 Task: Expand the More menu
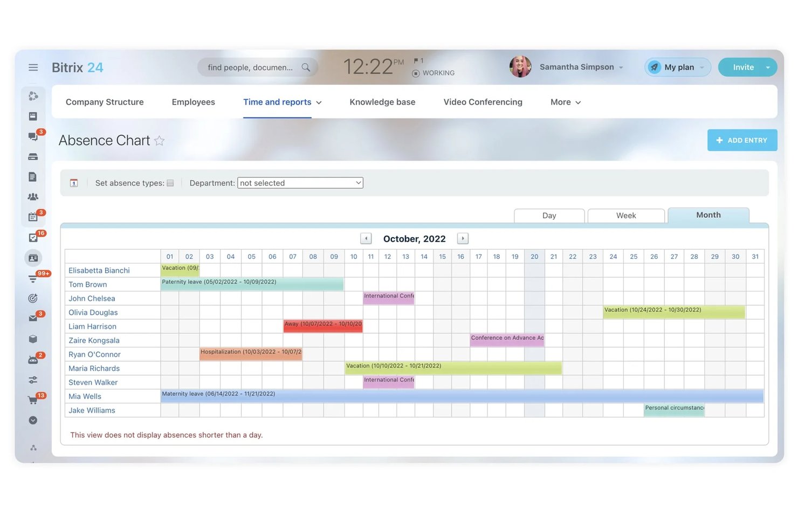566,102
